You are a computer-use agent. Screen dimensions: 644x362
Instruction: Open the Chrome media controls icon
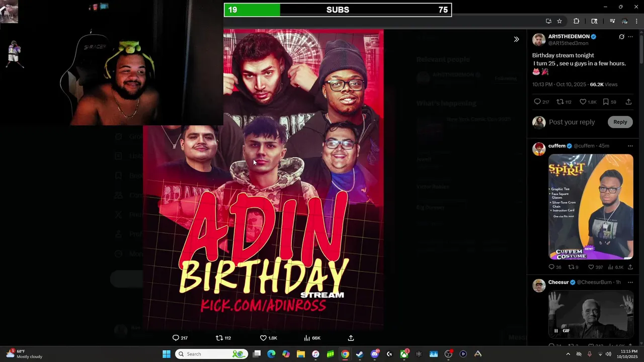coord(612,21)
